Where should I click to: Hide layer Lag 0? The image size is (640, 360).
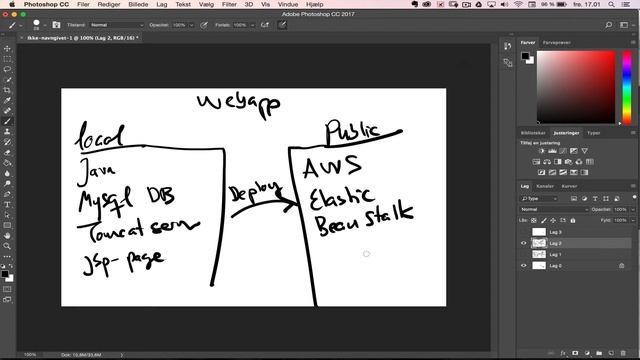pos(524,266)
